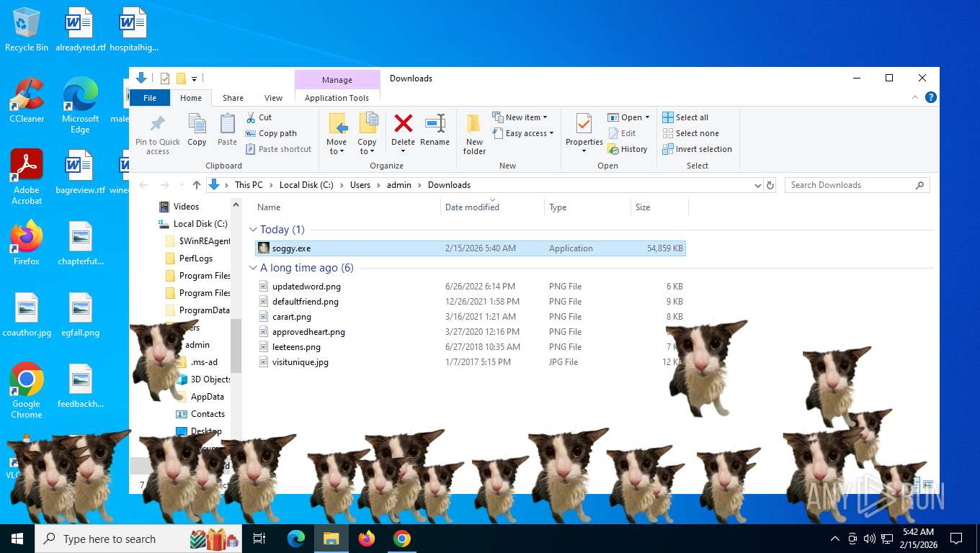The height and width of the screenshot is (553, 980).
Task: Open the Move to dropdown
Action: pyautogui.click(x=337, y=134)
